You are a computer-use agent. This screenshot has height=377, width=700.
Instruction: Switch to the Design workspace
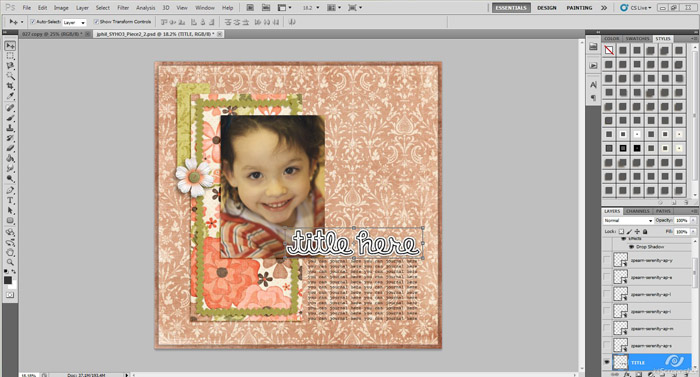click(x=546, y=8)
